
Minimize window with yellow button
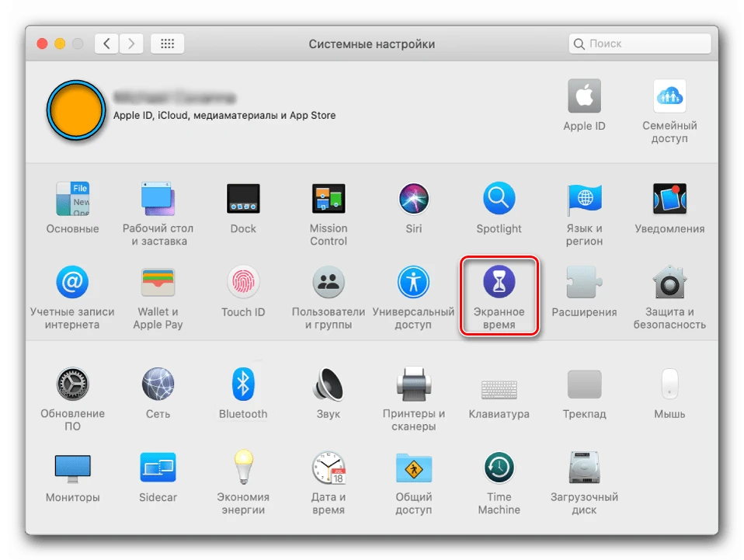tap(60, 43)
